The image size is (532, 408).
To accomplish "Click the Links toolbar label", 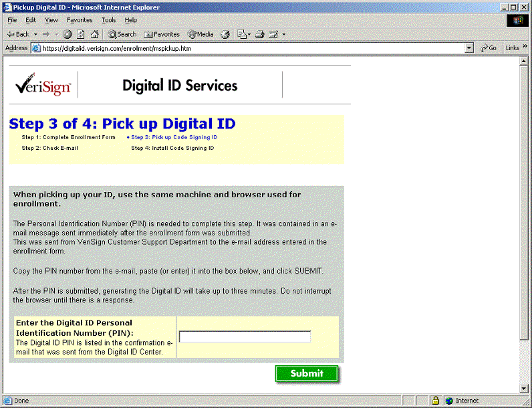I will (x=512, y=48).
